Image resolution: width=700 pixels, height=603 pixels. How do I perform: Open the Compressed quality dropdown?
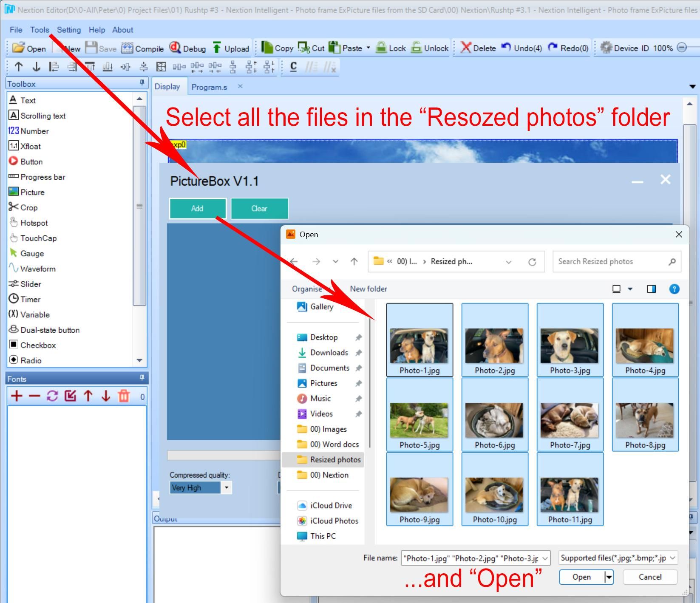227,487
